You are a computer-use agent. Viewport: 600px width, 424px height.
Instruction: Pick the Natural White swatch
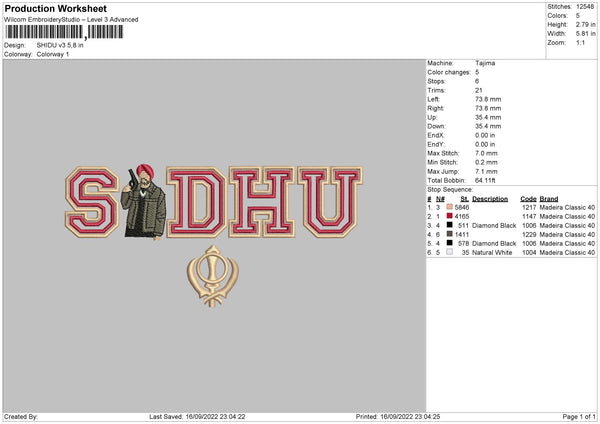[450, 252]
